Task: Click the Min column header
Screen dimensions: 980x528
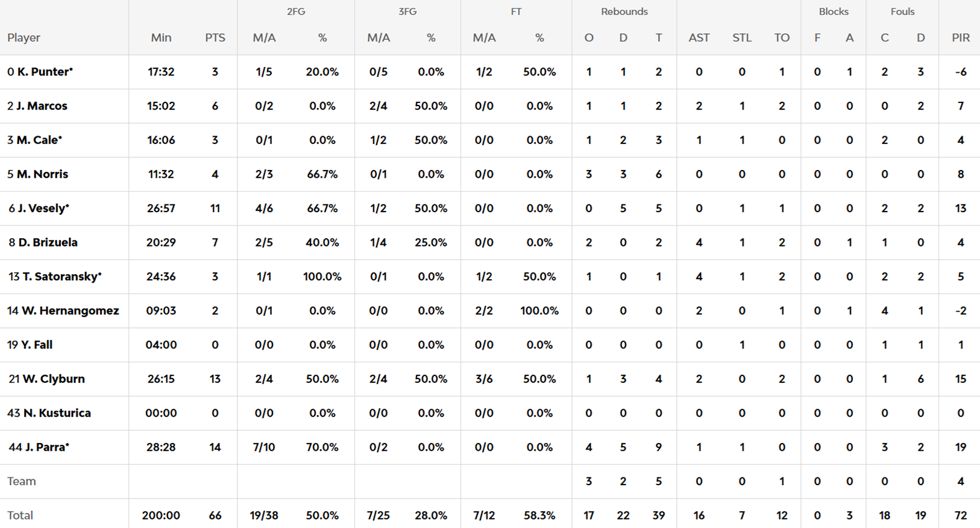Action: point(161,37)
